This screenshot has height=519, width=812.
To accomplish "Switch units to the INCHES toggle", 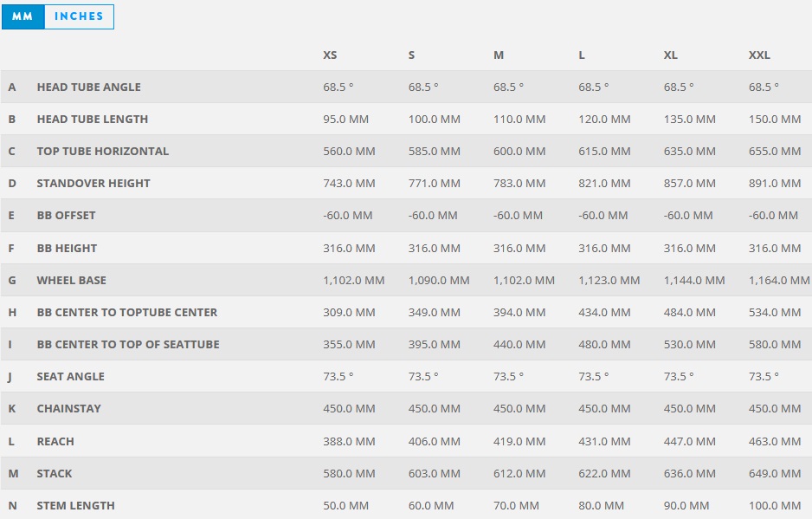I will tap(80, 16).
